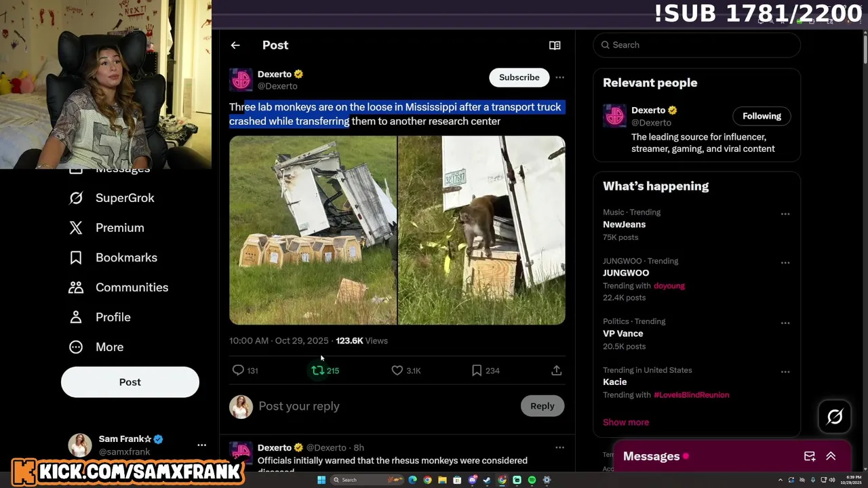868x488 pixels.
Task: Open the monkey on crate photo
Action: click(x=481, y=230)
